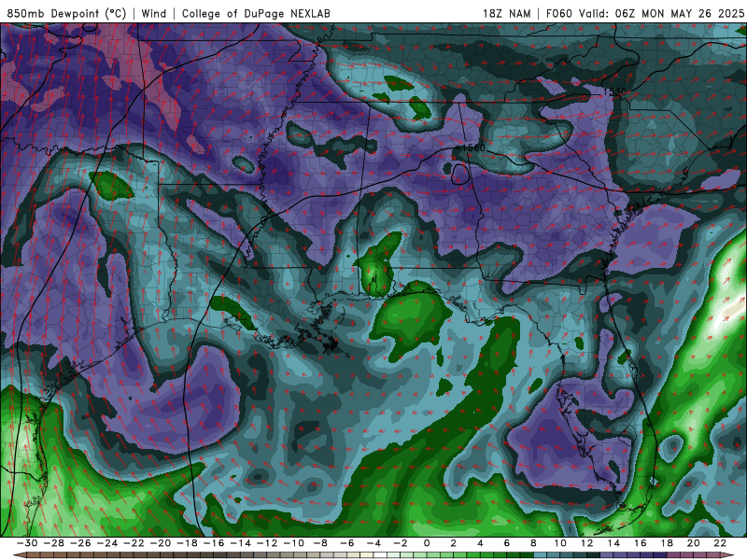
Task: Click the -20 color scale label
Action: pos(160,543)
